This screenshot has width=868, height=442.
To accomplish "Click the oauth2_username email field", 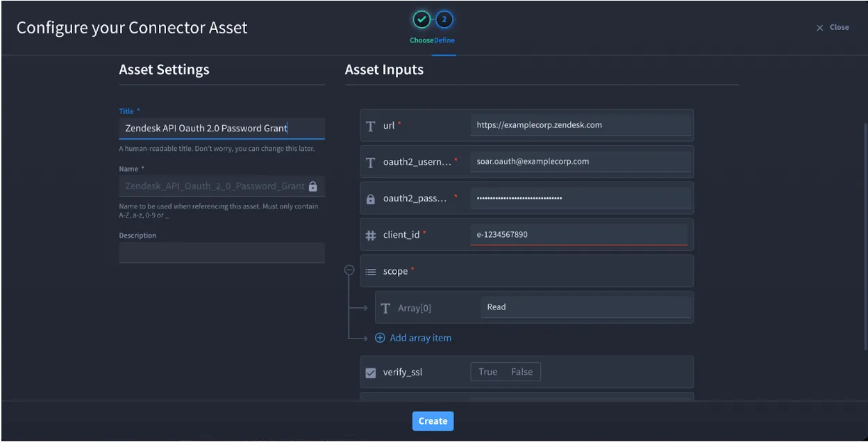I will coord(581,161).
